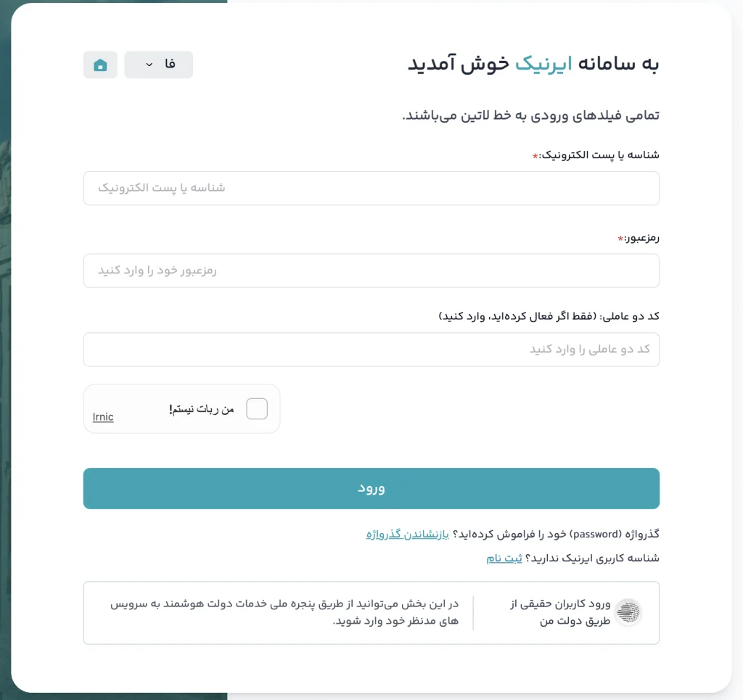The width and height of the screenshot is (743, 700).
Task: Click the کد دو عاملی label text
Action: pyautogui.click(x=549, y=316)
